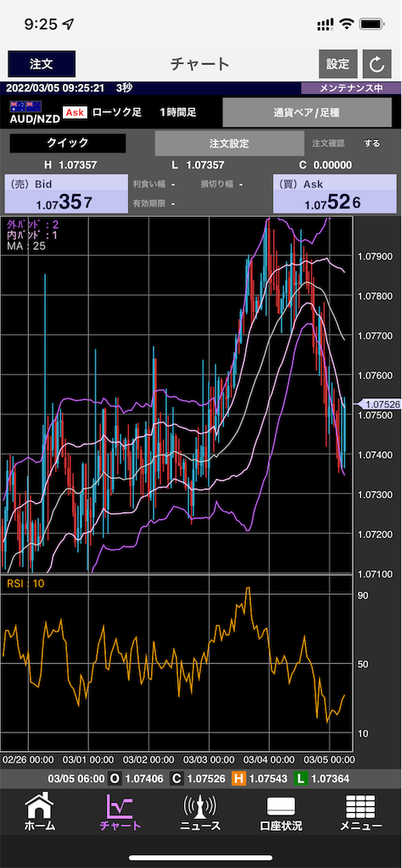Toggle the red Ask price type badge
Viewport: 402px width, 868px height.
pos(75,113)
